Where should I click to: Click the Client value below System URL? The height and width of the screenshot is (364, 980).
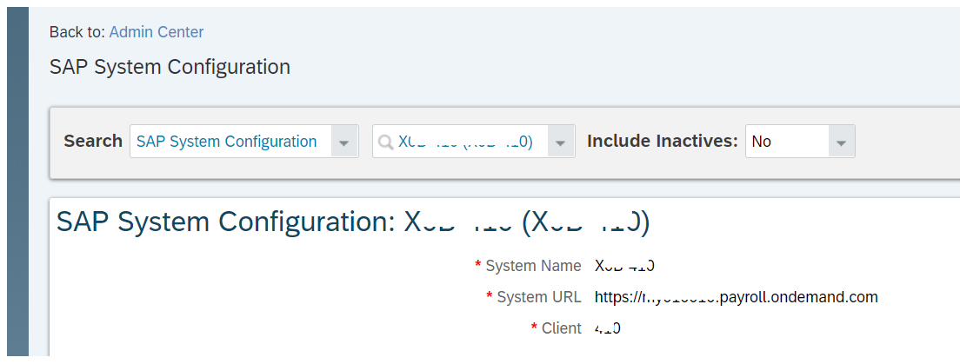[x=608, y=328]
